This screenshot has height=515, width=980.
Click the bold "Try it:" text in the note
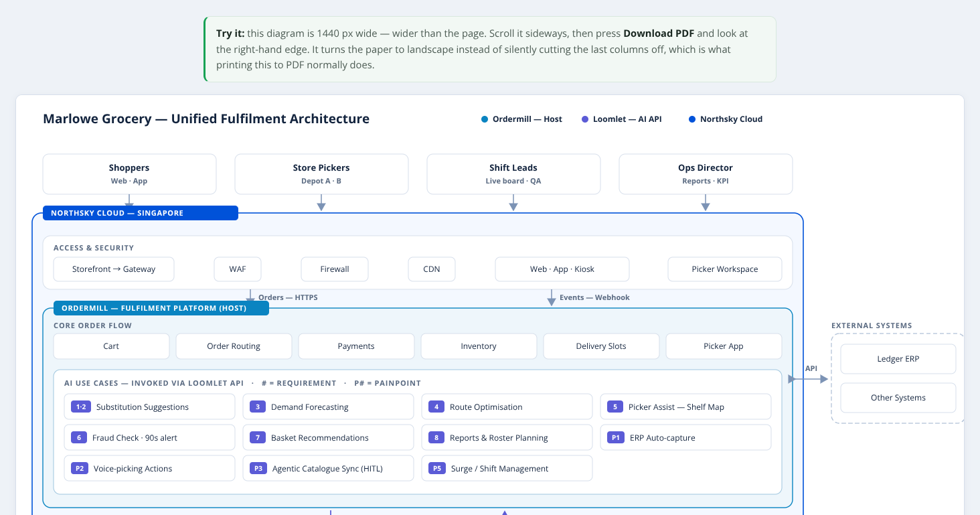coord(230,33)
